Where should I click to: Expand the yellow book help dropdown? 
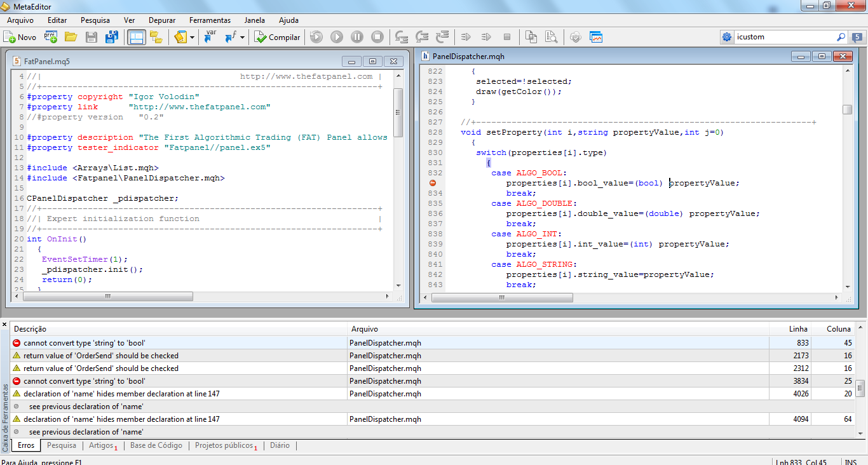click(191, 37)
